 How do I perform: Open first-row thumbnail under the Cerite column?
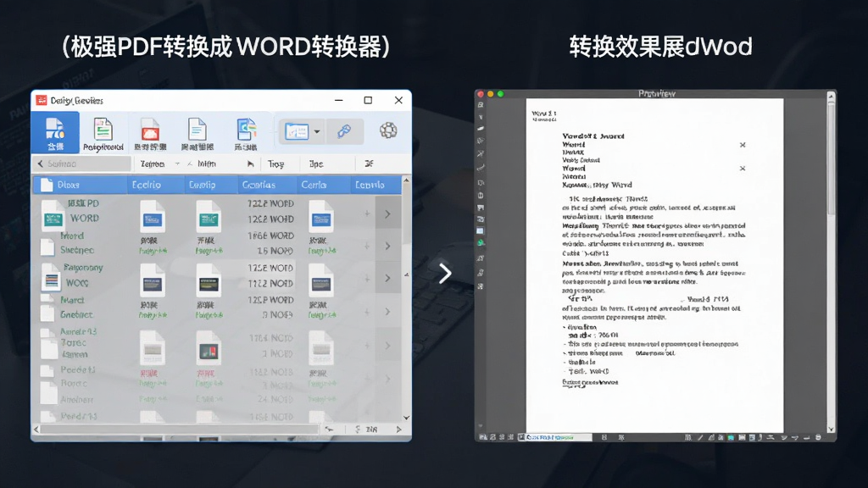click(321, 217)
